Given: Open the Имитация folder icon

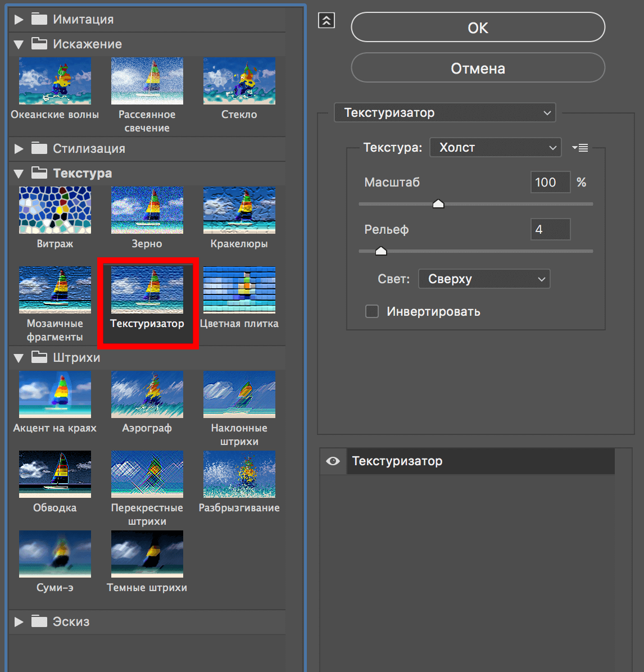Looking at the screenshot, I should click(x=39, y=19).
